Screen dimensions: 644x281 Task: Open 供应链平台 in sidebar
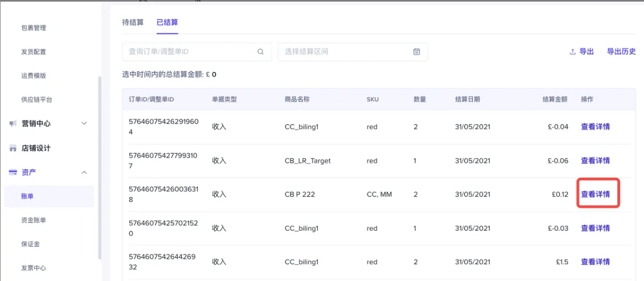(x=37, y=99)
